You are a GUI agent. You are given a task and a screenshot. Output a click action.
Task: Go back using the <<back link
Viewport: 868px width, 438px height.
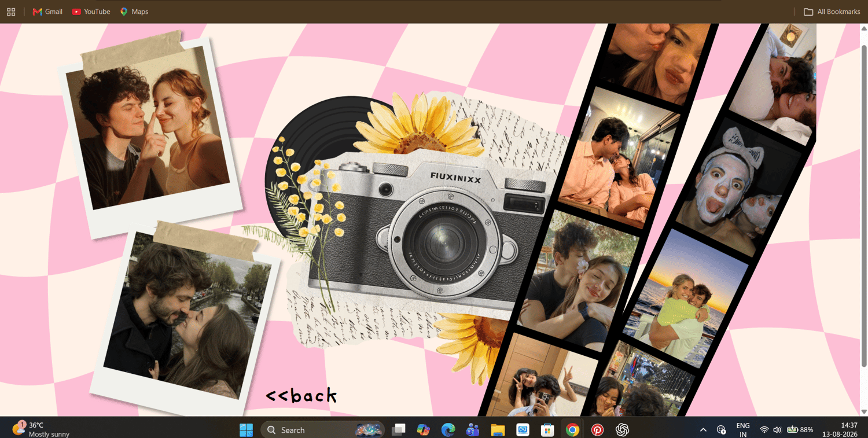[x=301, y=395]
